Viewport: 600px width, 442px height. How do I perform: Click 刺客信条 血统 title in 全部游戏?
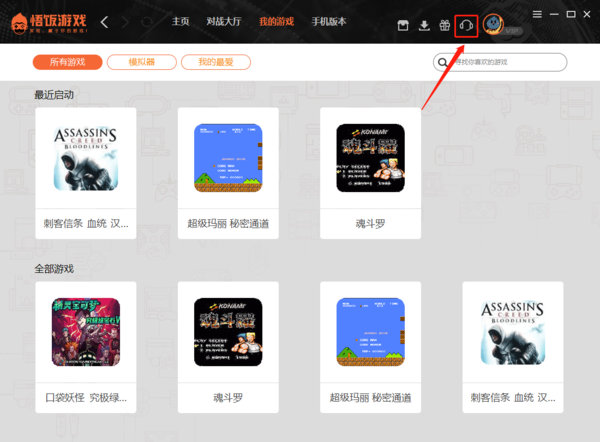pyautogui.click(x=513, y=398)
